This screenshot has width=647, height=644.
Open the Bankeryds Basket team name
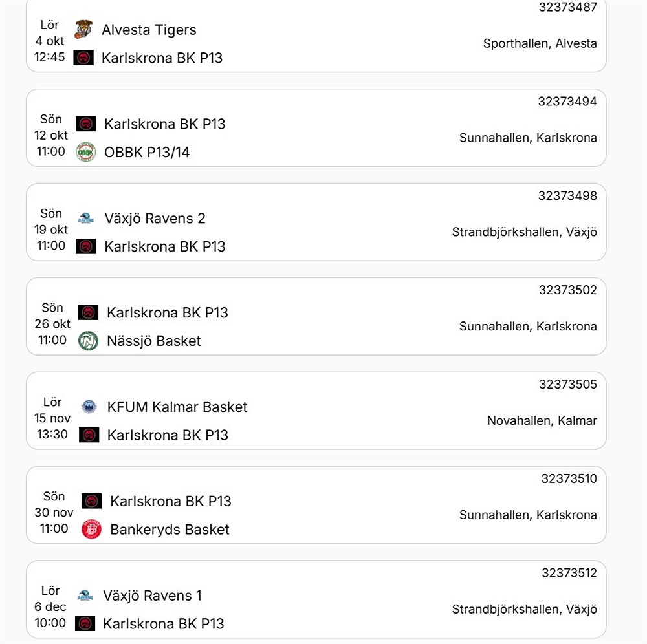tap(170, 530)
